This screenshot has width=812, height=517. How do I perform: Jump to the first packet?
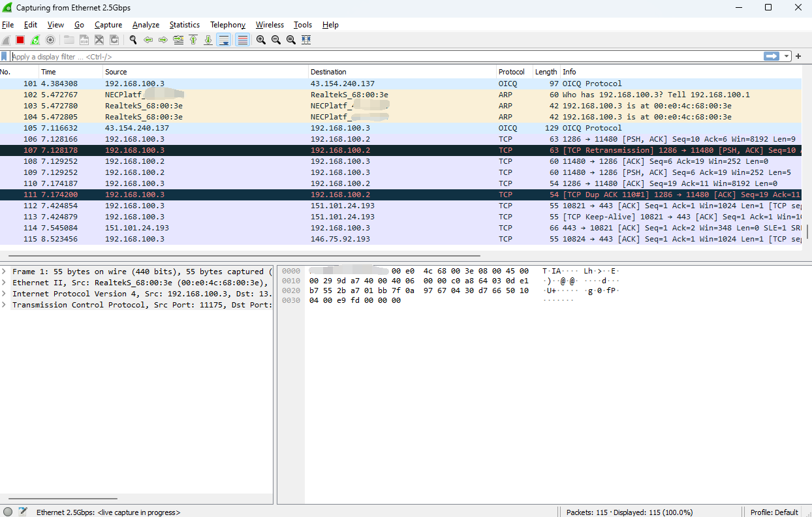[193, 40]
